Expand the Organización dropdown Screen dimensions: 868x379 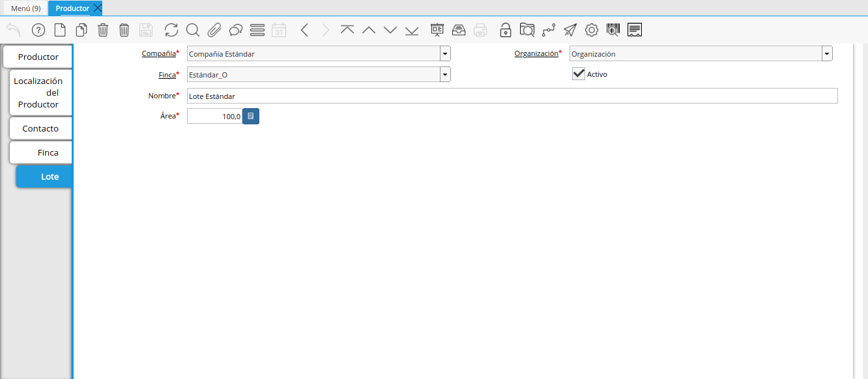pos(826,54)
